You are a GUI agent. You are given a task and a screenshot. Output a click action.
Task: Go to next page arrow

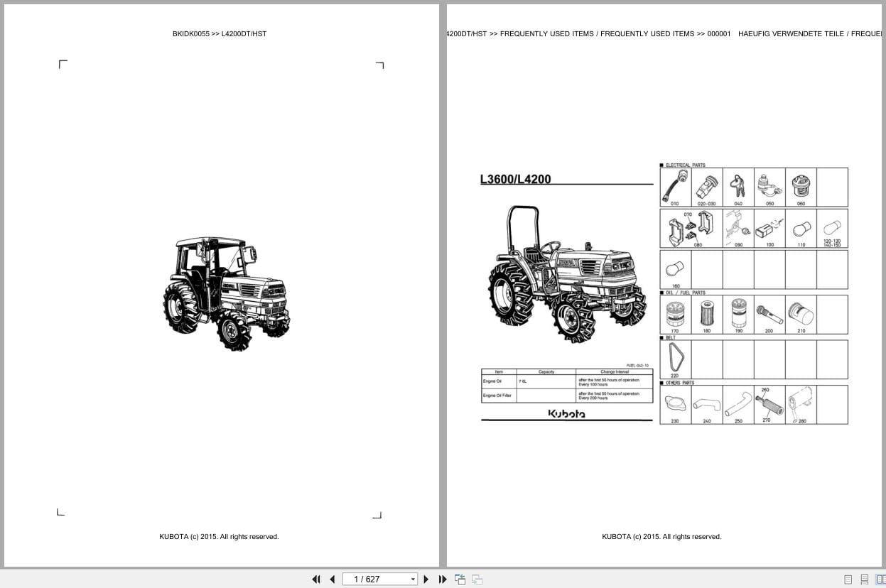[x=426, y=579]
